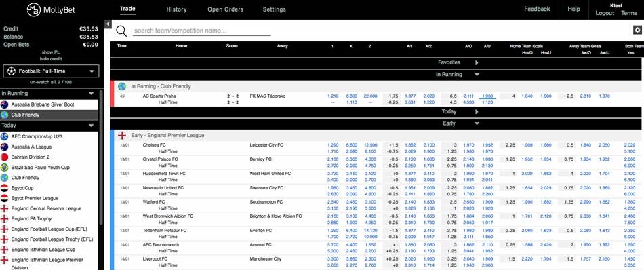The image size is (644, 270).
Task: Click Crystal Palace FC team name
Action: pyautogui.click(x=160, y=159)
